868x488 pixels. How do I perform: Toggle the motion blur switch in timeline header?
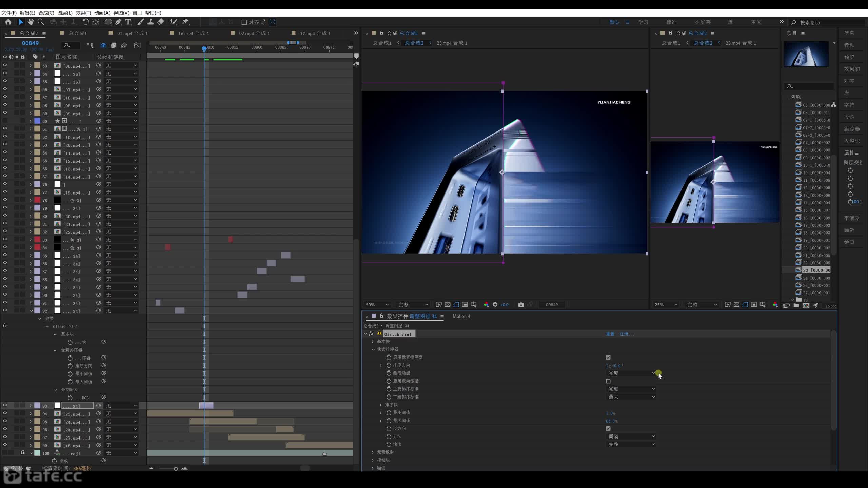point(124,45)
